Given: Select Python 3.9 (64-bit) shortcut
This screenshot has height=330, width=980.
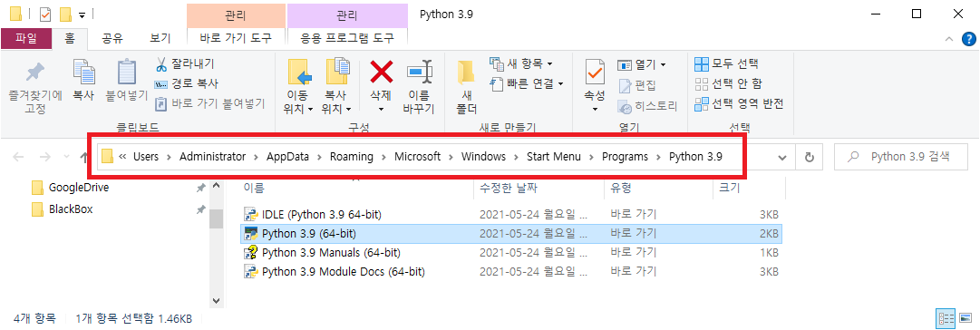Looking at the screenshot, I should (x=511, y=234).
